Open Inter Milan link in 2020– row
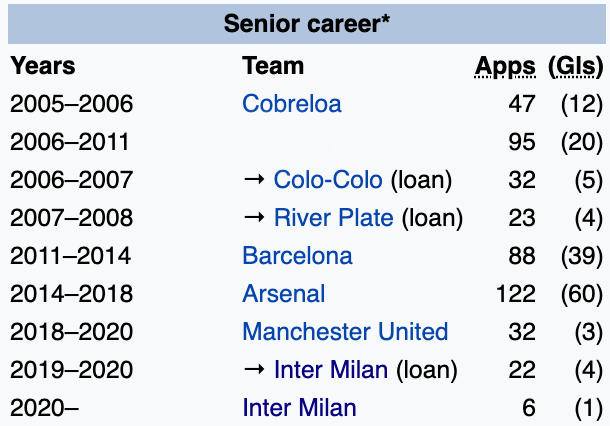The image size is (610, 426). click(299, 408)
